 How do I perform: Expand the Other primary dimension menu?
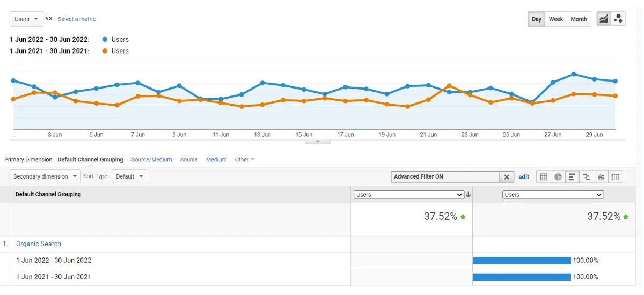tap(244, 160)
